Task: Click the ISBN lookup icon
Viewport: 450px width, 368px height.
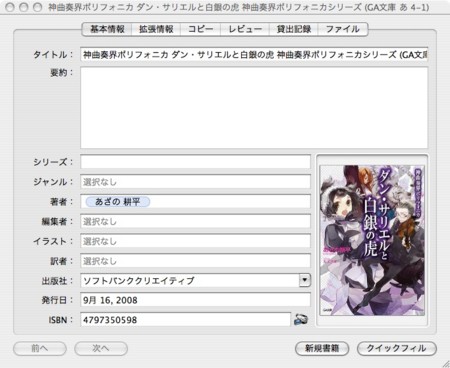Action: click(301, 319)
